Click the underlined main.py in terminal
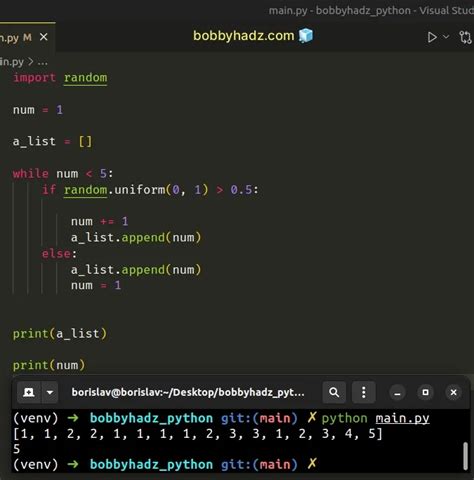The image size is (474, 480). tap(402, 419)
